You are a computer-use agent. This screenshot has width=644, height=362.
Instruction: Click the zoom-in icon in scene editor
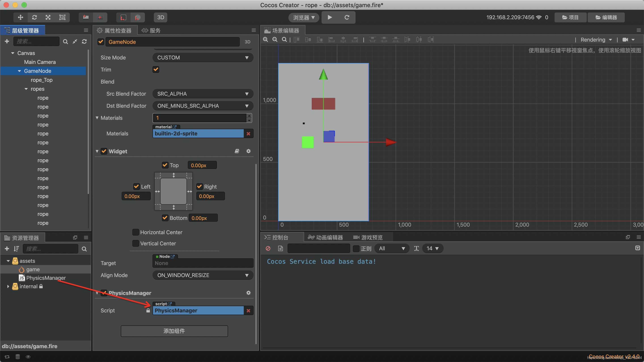coord(265,40)
